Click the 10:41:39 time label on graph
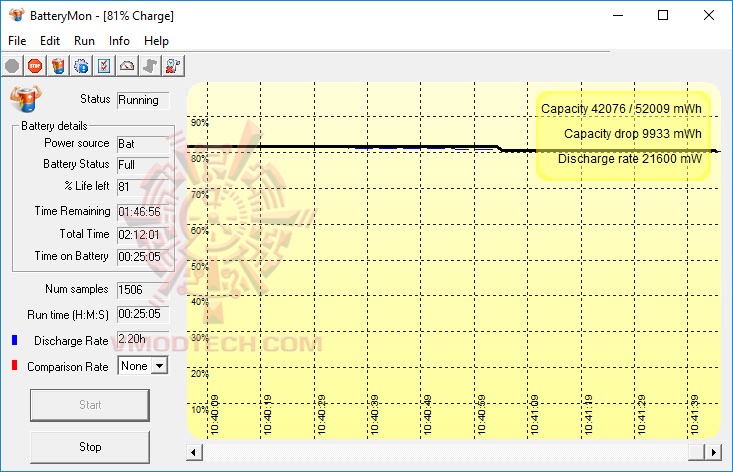The height and width of the screenshot is (472, 733). pos(695,415)
